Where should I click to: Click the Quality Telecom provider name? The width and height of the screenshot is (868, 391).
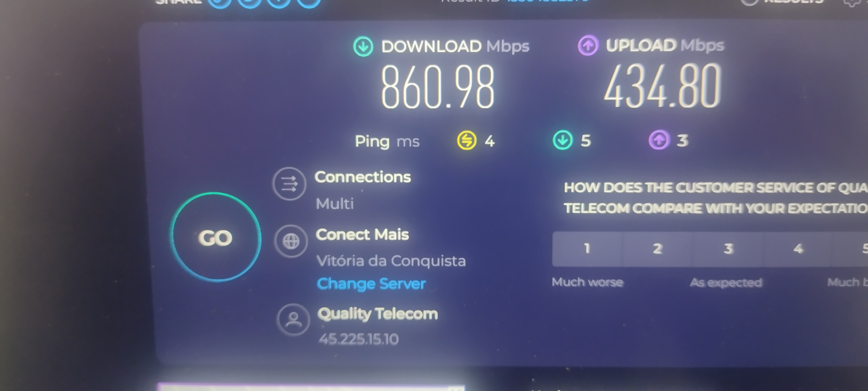click(378, 314)
